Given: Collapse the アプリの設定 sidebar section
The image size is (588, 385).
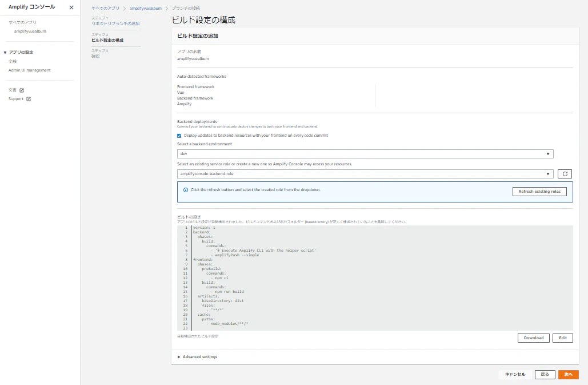Looking at the screenshot, I should (x=5, y=53).
